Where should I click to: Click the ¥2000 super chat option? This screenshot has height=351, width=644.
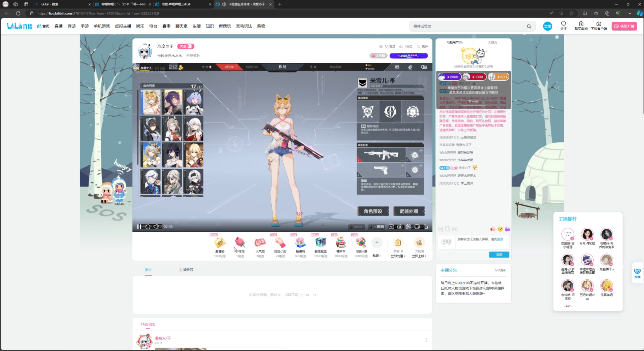(x=450, y=77)
